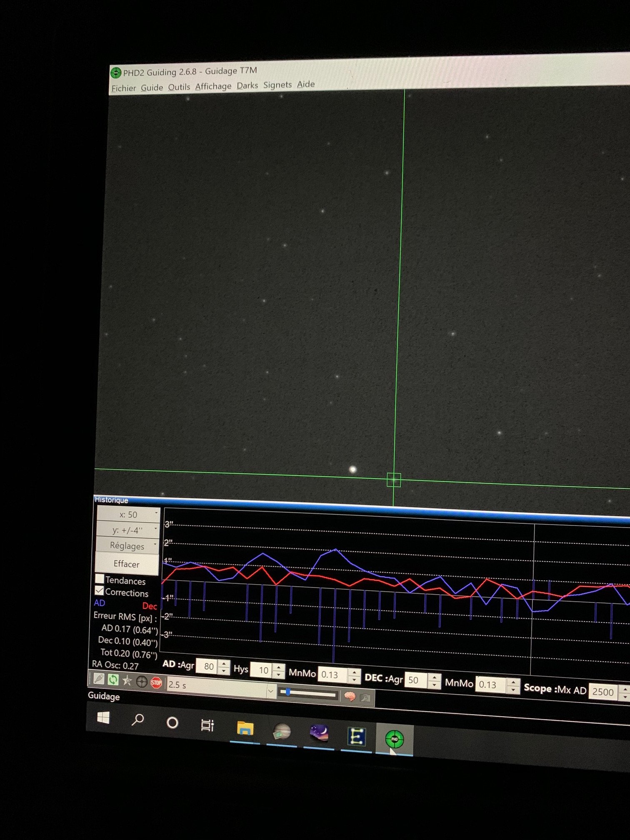Click the PHD2 taskbar icon
630x840 pixels.
[394, 740]
